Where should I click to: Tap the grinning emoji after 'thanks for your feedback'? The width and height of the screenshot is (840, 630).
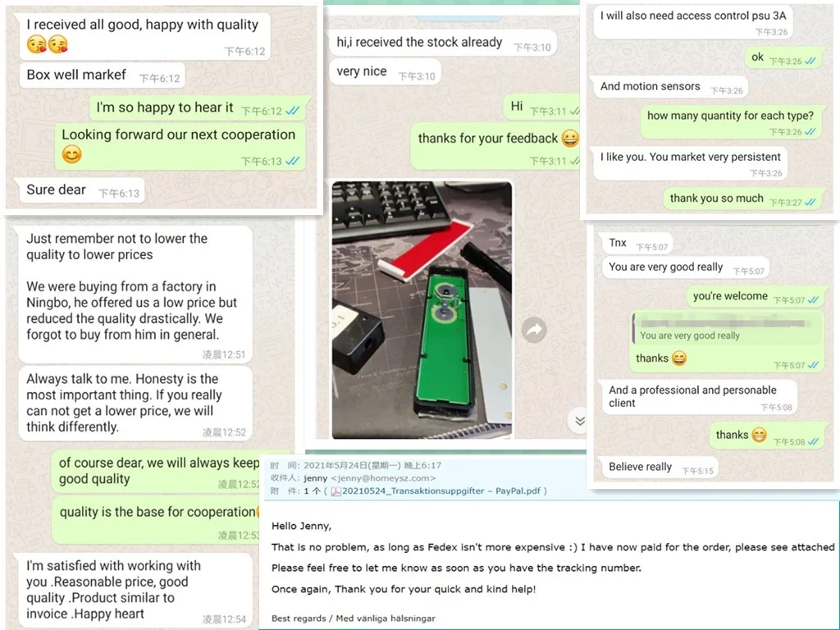[x=570, y=138]
